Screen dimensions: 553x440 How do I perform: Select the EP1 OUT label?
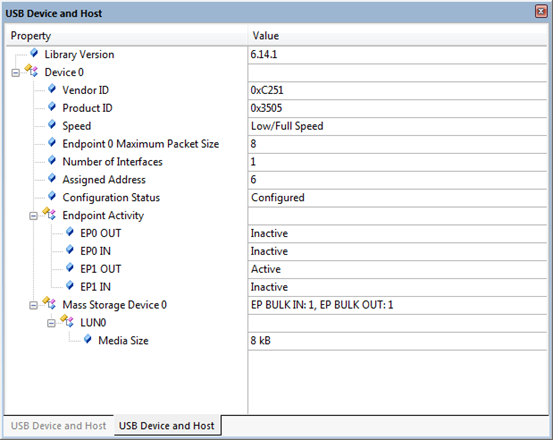click(101, 269)
